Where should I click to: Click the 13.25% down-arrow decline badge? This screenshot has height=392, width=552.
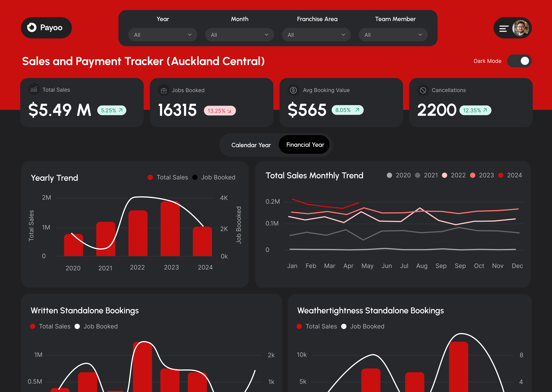[x=219, y=111]
